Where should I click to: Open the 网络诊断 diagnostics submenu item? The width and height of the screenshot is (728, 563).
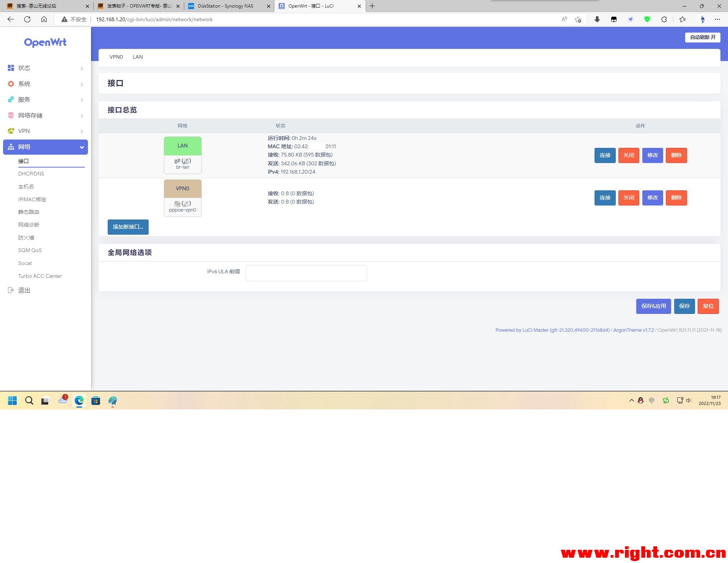coord(29,225)
